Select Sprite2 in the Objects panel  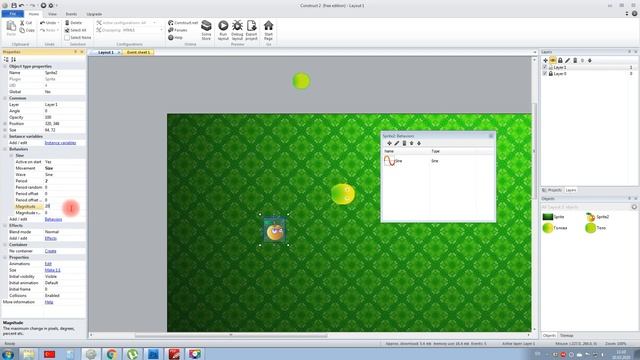coord(597,217)
